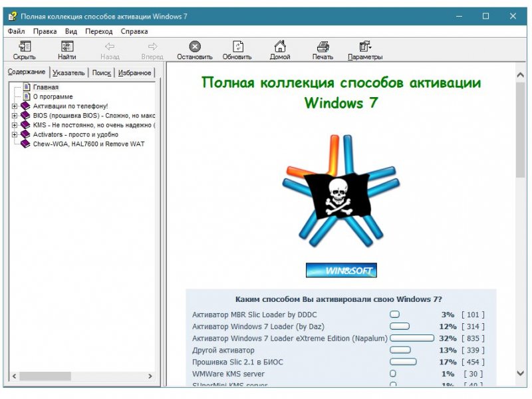Select the Главная topic in the tree

coord(46,87)
